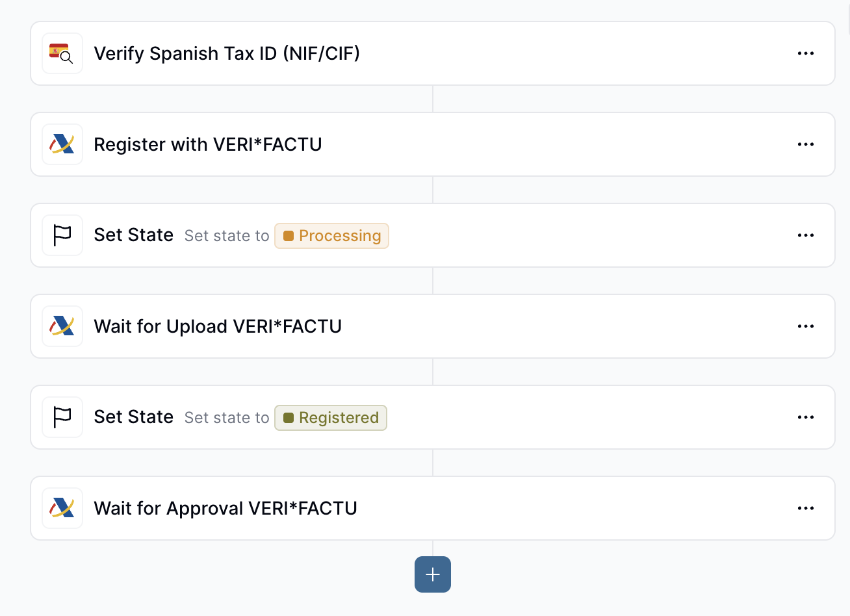This screenshot has height=616, width=850.
Task: Select the flag icon on the Registered Set State step
Action: [62, 417]
